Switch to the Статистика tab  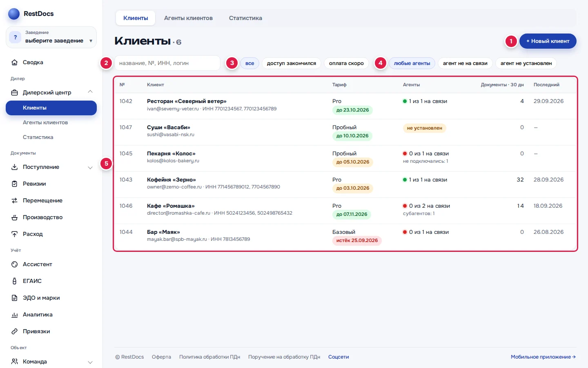tap(245, 18)
